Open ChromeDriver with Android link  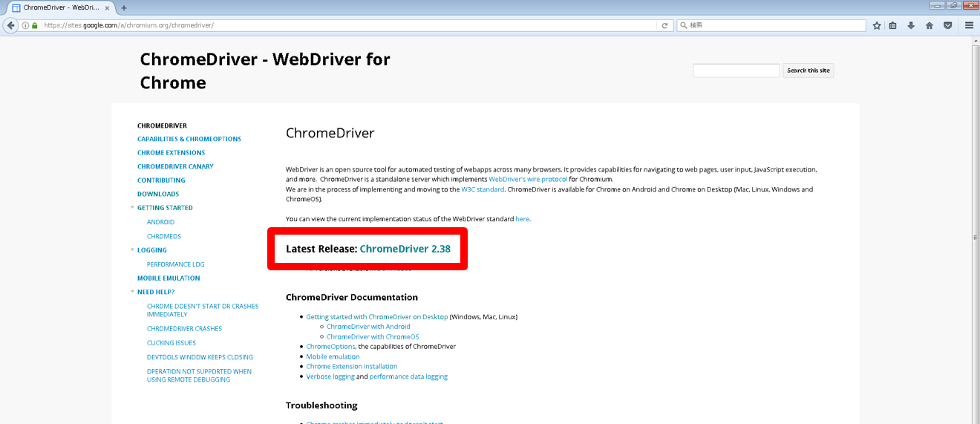point(368,327)
